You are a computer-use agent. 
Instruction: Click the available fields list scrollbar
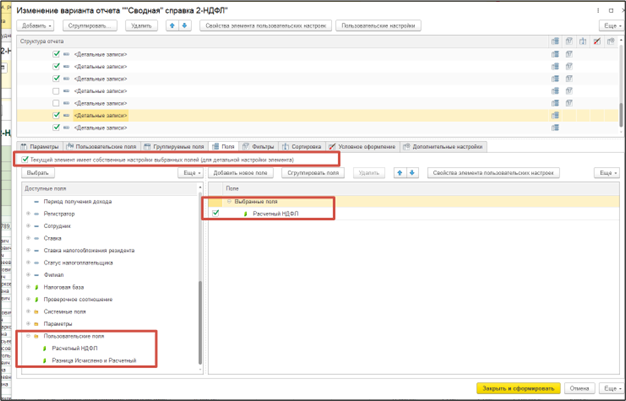tap(200, 323)
